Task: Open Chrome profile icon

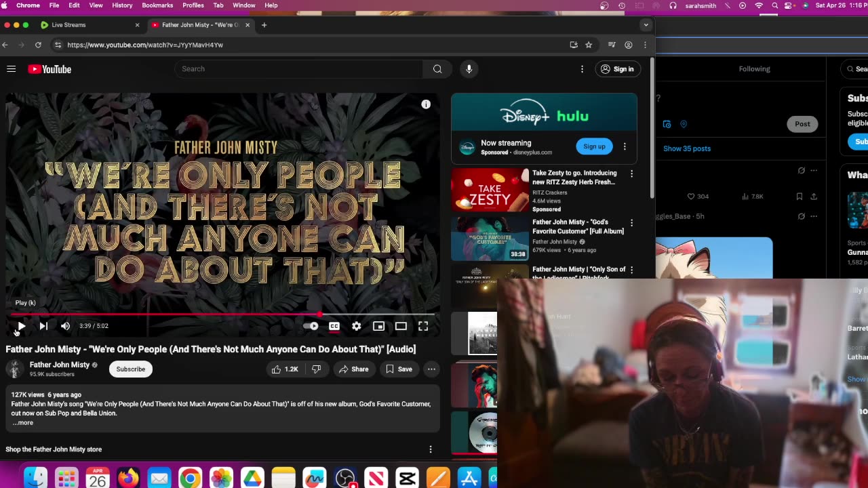Action: point(629,45)
